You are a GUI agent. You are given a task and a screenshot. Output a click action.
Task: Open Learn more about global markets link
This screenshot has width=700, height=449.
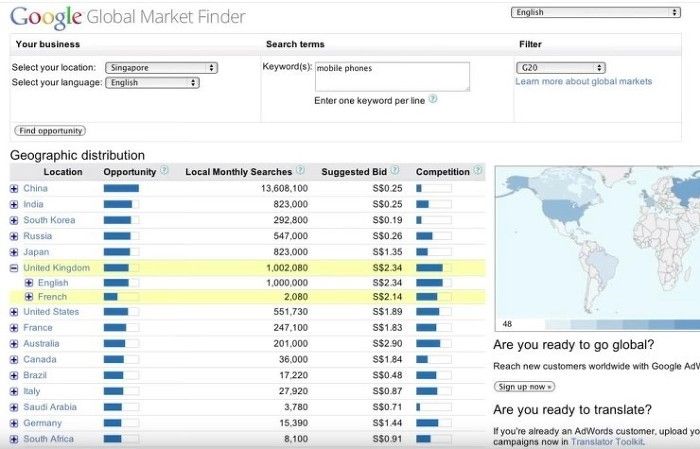583,81
